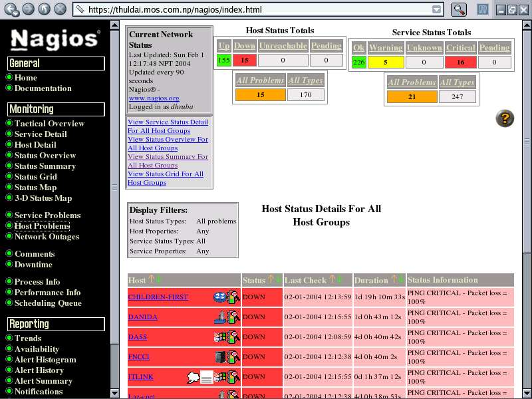Click the magnifier search button in the toolbar

(x=459, y=9)
